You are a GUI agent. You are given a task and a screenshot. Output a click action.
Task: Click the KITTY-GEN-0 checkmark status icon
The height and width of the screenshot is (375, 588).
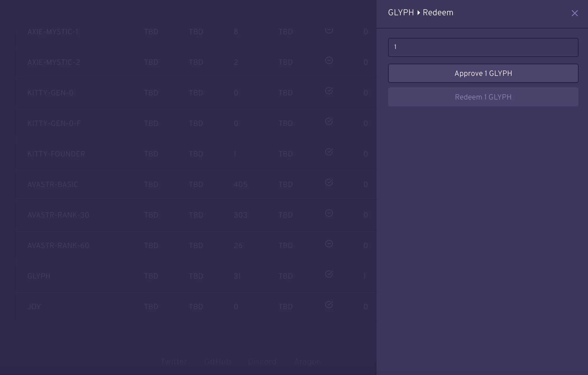[329, 91]
